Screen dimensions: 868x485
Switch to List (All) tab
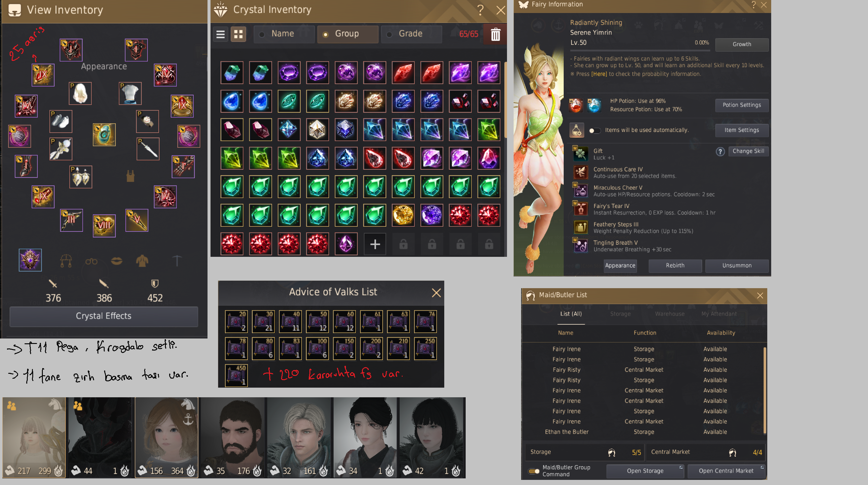point(571,314)
